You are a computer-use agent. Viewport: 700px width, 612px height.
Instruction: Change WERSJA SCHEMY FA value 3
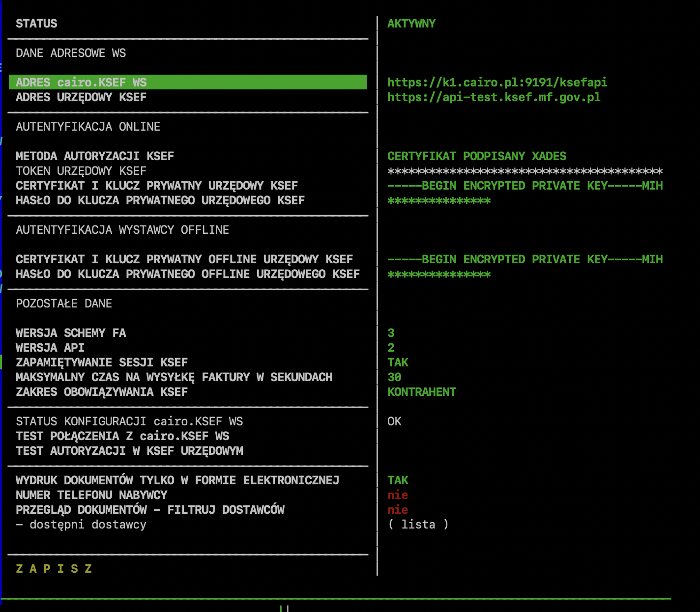[x=391, y=333]
